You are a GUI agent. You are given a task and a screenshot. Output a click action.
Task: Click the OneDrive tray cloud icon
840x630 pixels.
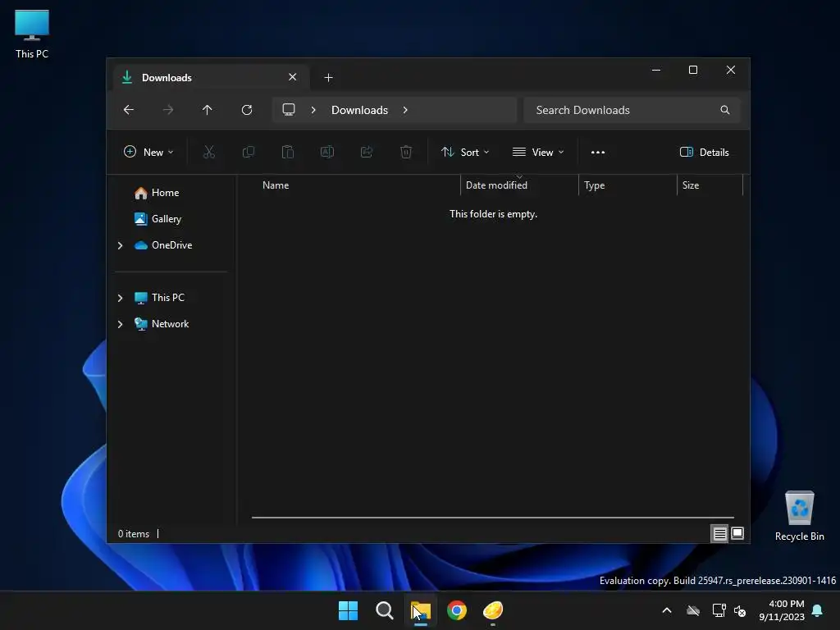693,610
